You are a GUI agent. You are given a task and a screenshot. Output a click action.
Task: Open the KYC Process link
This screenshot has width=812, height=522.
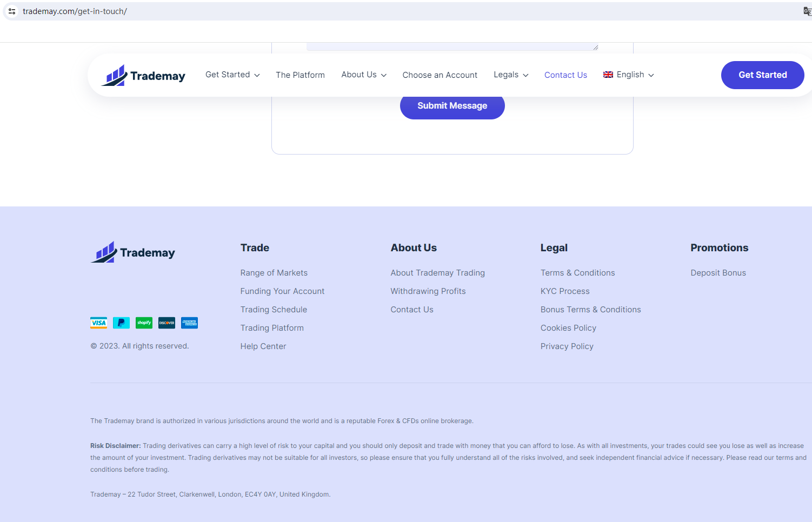[565, 291]
